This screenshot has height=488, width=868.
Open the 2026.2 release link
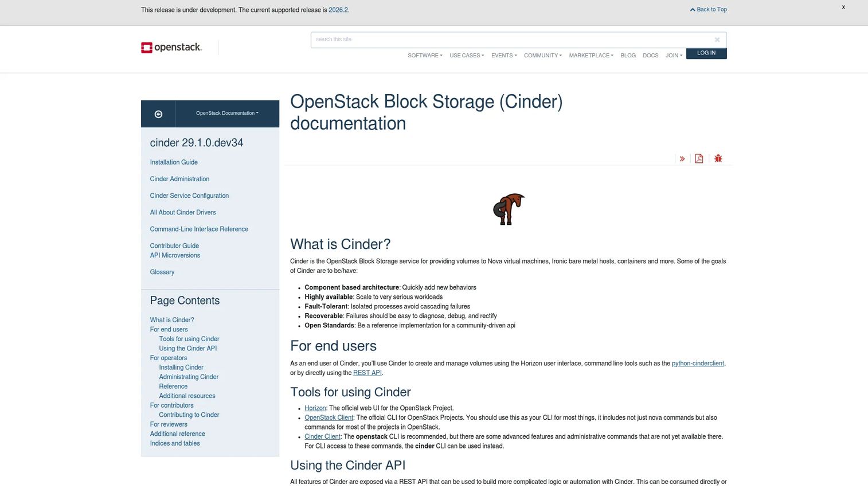(338, 10)
